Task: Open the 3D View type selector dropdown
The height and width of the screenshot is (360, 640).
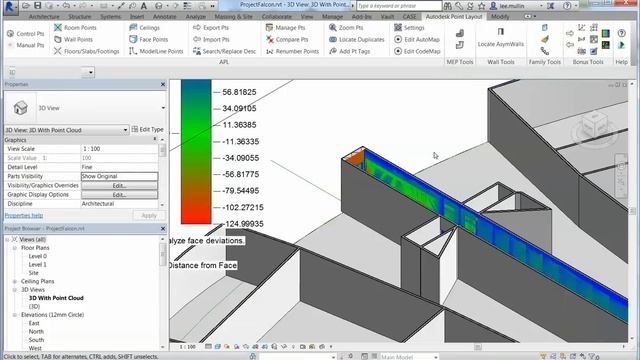Action: point(163,108)
